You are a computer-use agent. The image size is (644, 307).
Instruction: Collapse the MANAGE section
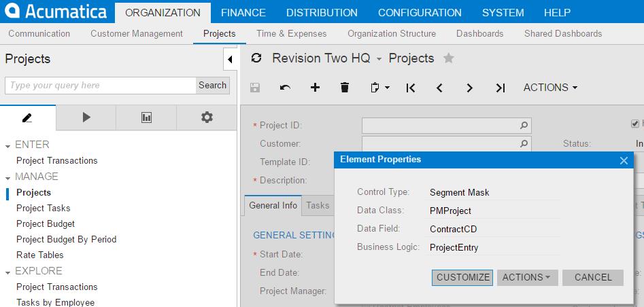(x=7, y=178)
